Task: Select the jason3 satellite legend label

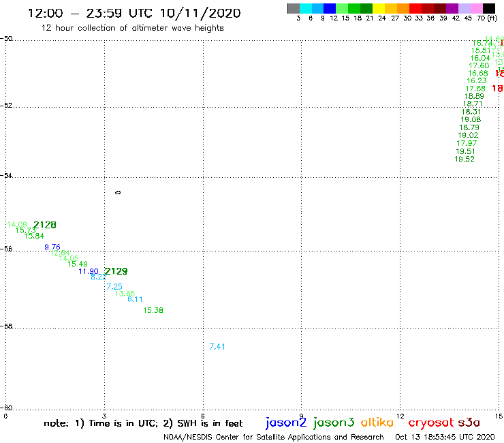Action: point(334,423)
